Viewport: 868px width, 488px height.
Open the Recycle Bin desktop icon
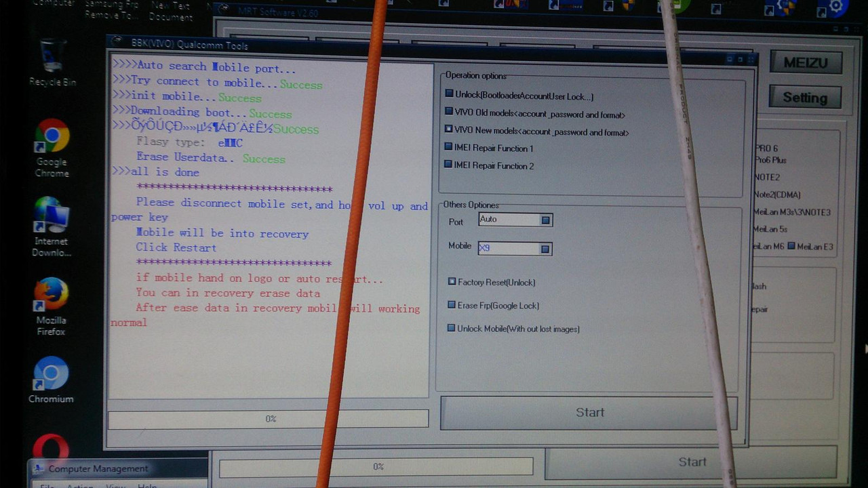pos(53,62)
